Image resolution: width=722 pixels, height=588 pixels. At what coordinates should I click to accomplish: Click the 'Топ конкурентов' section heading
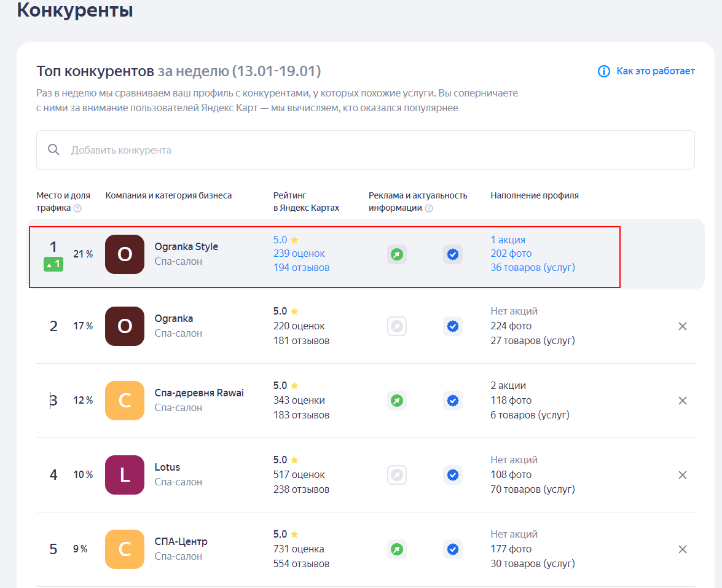click(95, 71)
